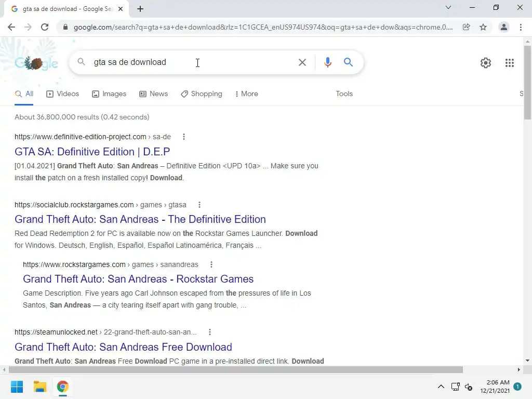Open the Google apps grid

point(509,63)
